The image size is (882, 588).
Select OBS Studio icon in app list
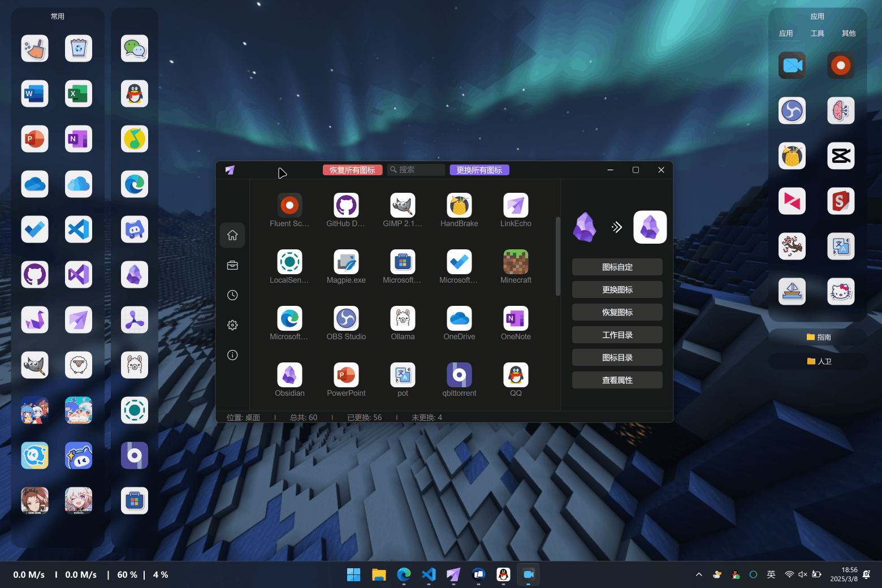[x=346, y=318]
